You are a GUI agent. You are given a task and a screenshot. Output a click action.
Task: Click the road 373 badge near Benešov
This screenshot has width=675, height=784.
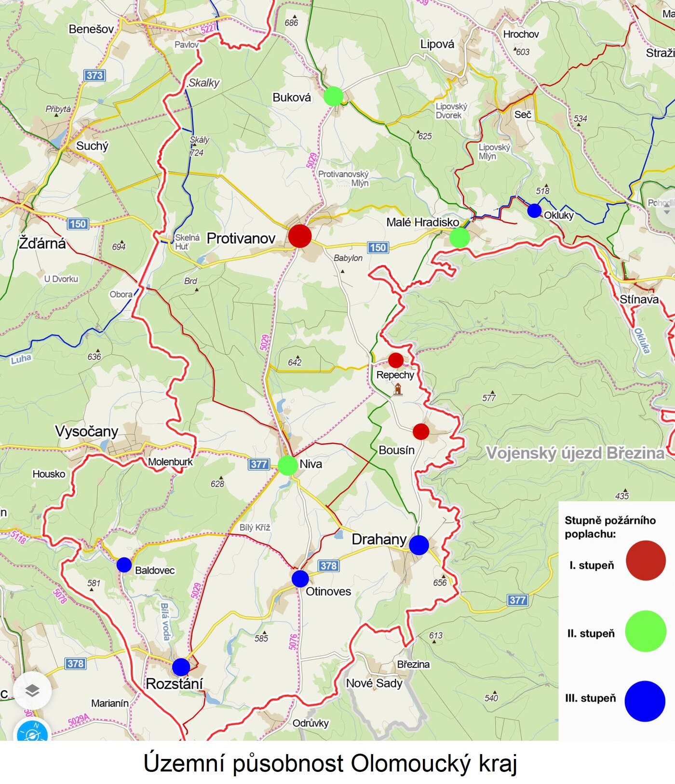[94, 75]
